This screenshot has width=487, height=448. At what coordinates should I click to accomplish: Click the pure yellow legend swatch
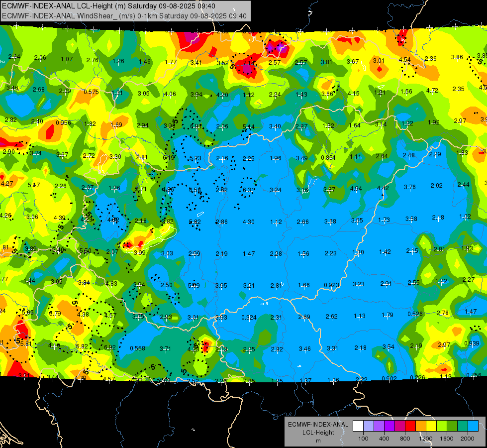431,426
